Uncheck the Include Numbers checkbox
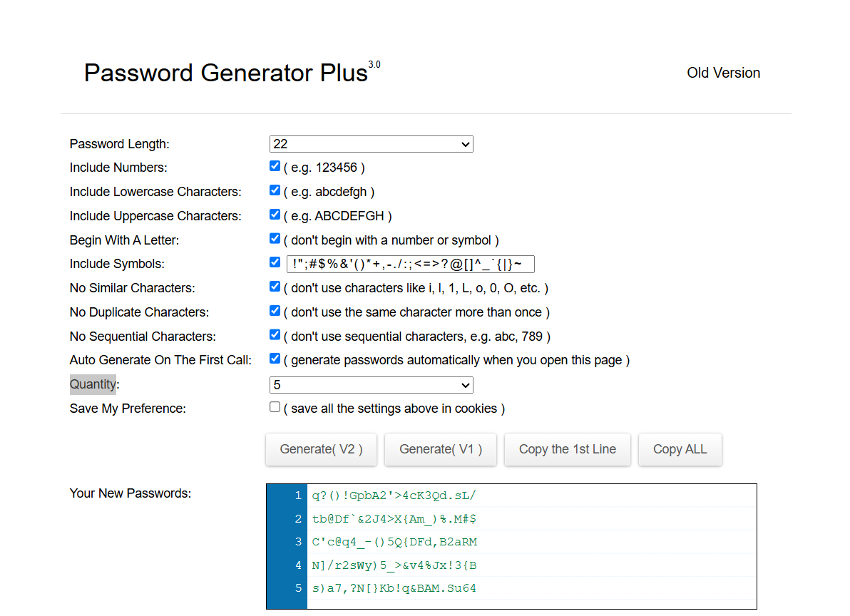850x616 pixels. (x=275, y=166)
